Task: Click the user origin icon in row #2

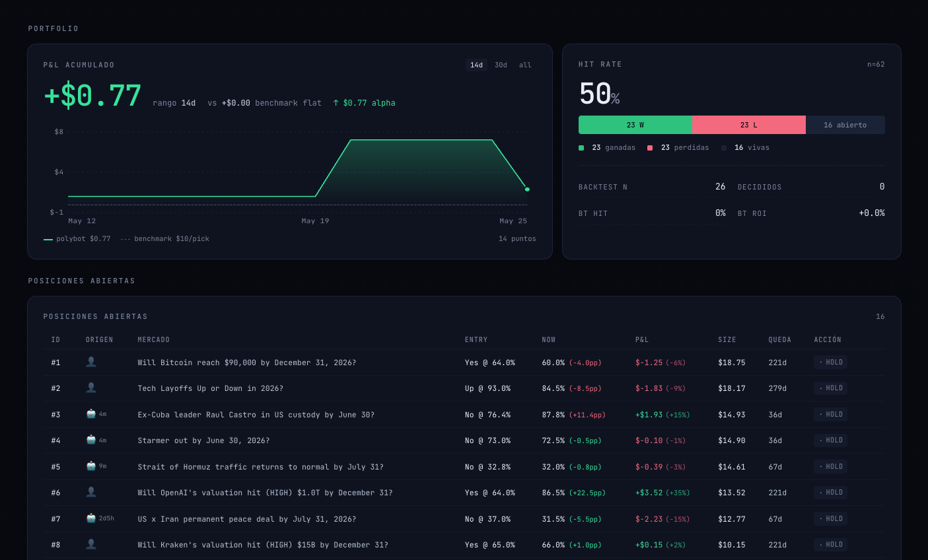Action: pyautogui.click(x=91, y=388)
